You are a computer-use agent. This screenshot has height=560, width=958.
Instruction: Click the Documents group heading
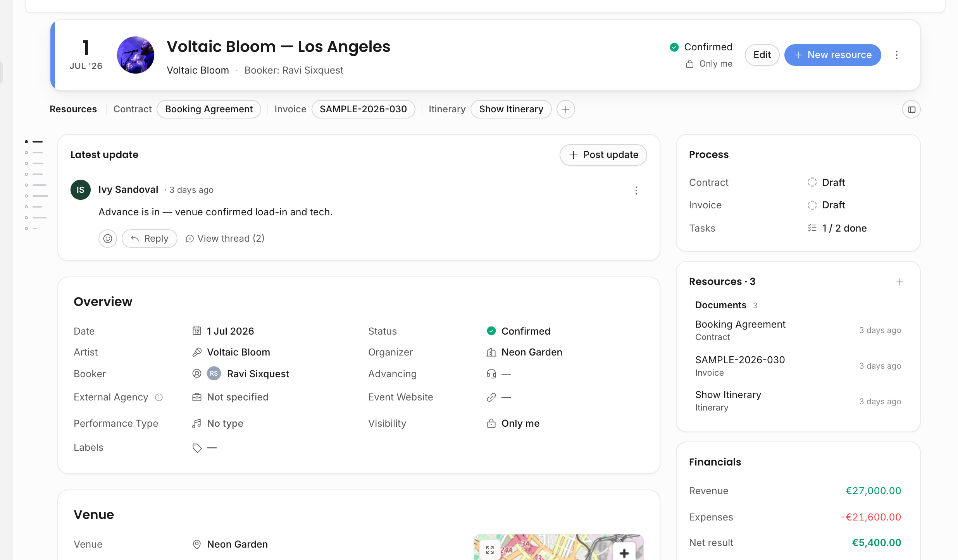[x=720, y=305]
